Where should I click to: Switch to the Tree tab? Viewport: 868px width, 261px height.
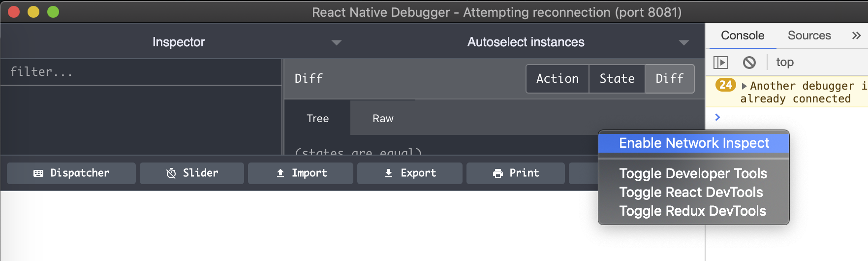(x=317, y=118)
